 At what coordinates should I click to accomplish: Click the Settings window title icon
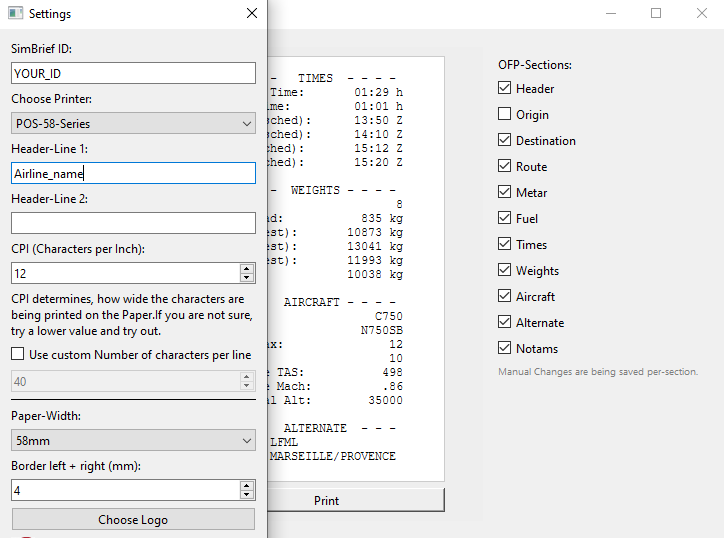point(15,14)
